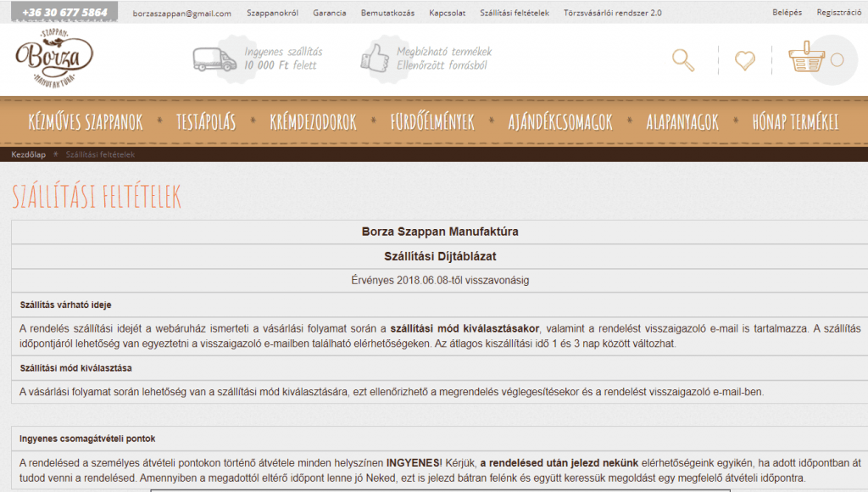
Task: Open the Krémdezodorok menu
Action: coord(314,122)
